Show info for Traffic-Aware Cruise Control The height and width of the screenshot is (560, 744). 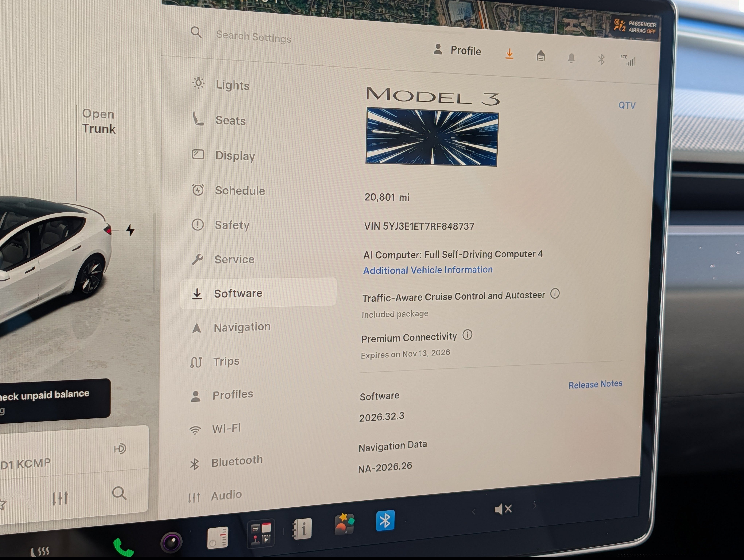pos(555,293)
